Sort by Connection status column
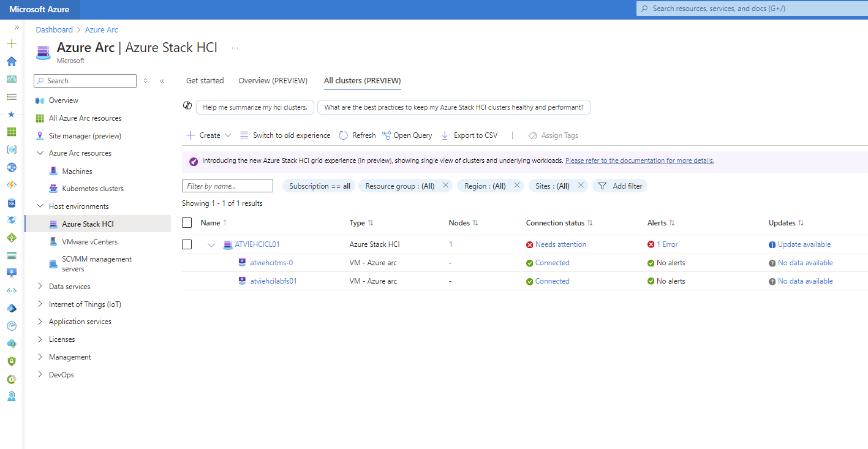 click(559, 223)
